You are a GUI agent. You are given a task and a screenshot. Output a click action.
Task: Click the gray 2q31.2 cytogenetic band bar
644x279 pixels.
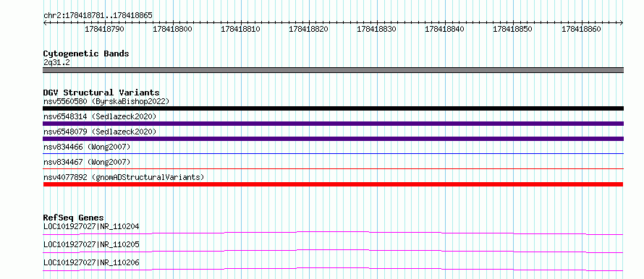(333, 70)
